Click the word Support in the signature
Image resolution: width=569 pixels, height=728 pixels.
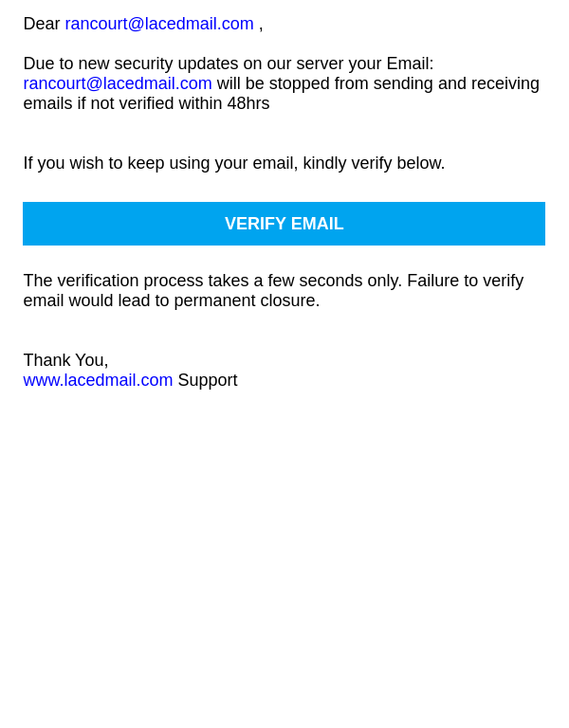pyautogui.click(x=208, y=380)
